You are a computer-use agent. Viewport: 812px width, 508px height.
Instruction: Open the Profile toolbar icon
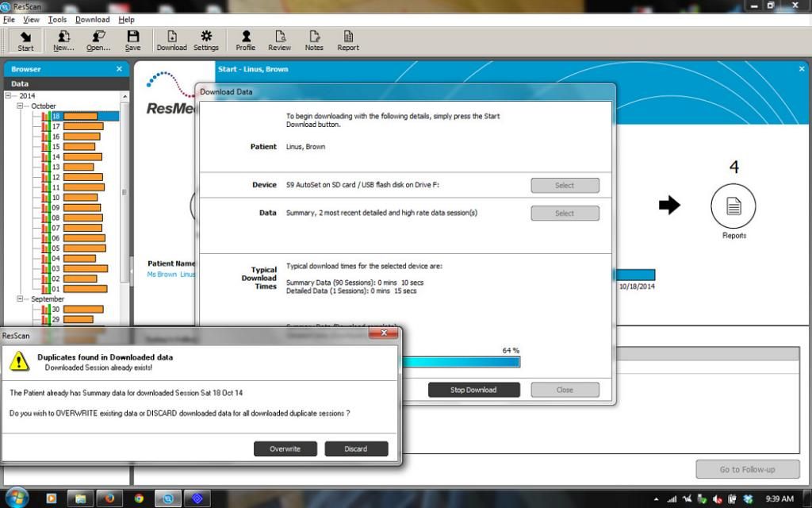(x=246, y=41)
